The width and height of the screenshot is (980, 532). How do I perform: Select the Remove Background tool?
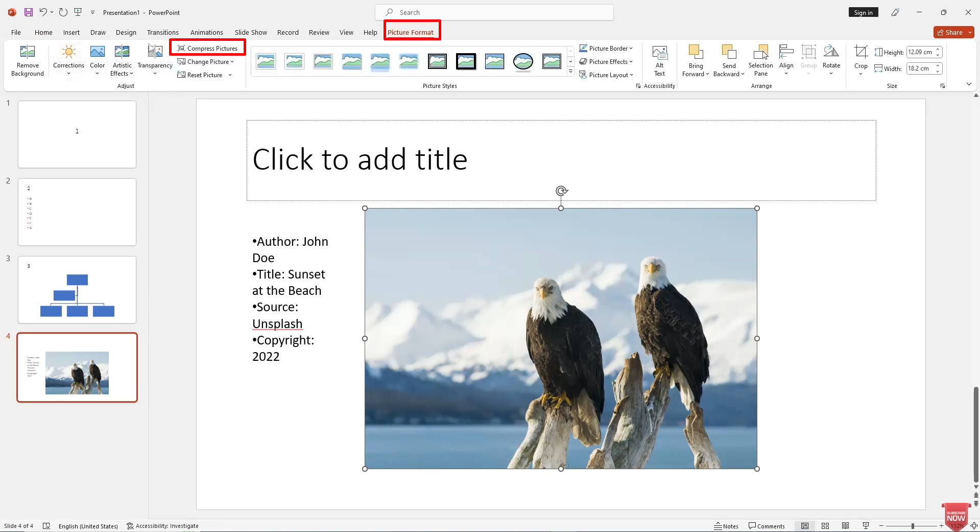[27, 60]
